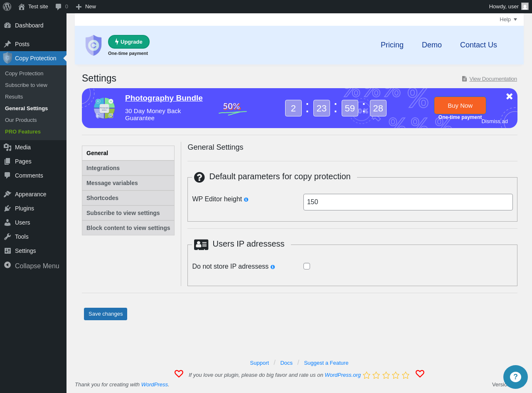This screenshot has height=393, width=532.
Task: Enable Do not store IP adressess checkbox
Action: pyautogui.click(x=307, y=266)
